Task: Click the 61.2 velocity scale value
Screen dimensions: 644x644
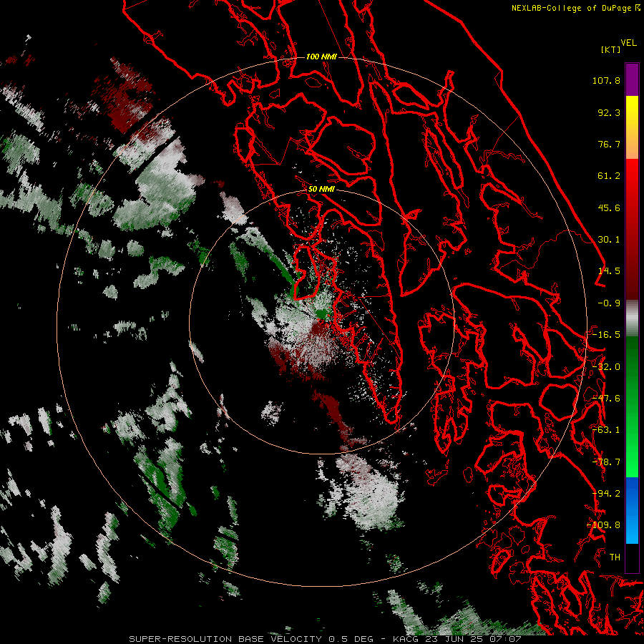Action: click(x=609, y=176)
